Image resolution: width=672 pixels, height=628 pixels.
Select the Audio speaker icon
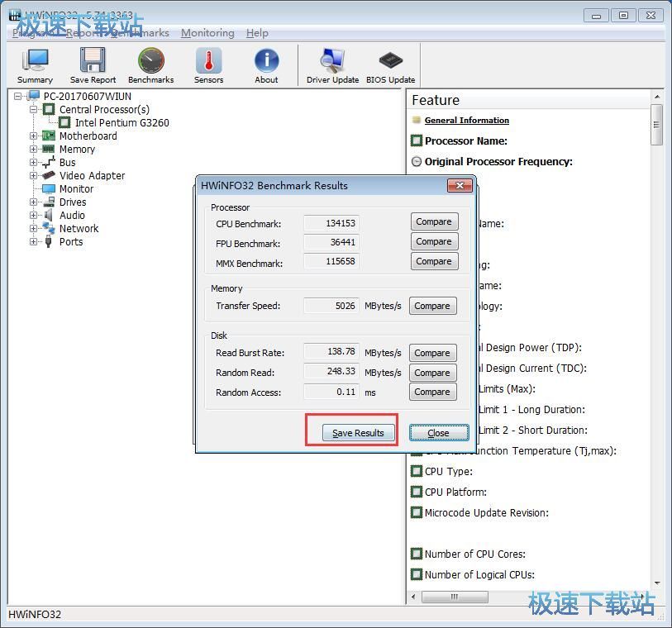49,215
